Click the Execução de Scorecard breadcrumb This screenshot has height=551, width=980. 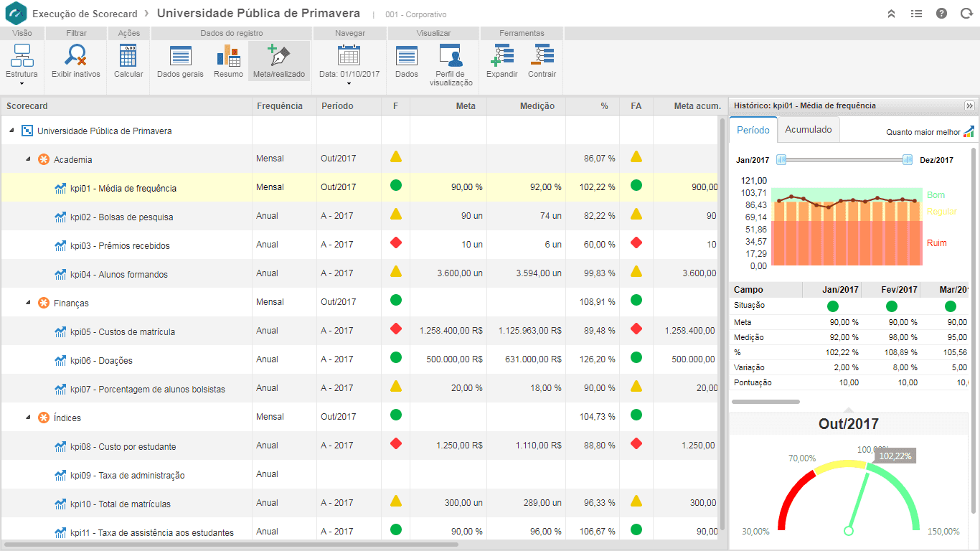tap(85, 14)
